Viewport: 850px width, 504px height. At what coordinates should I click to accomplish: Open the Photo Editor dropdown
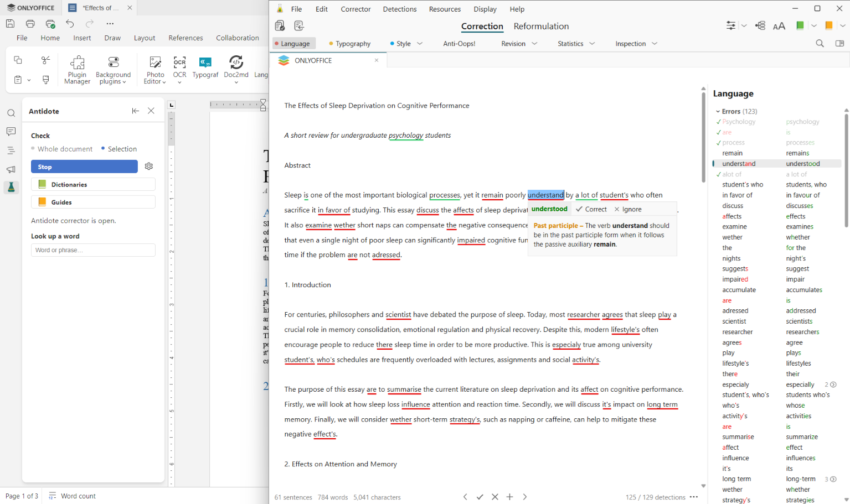coord(155,70)
